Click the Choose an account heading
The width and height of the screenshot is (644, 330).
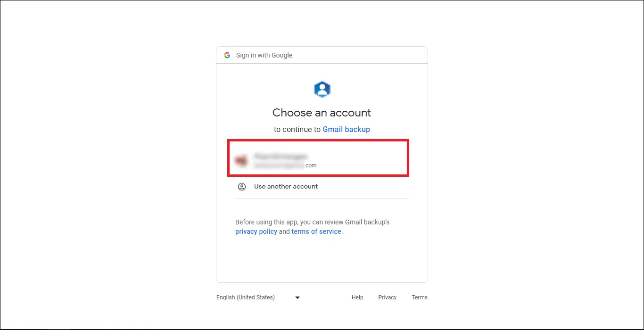pos(322,113)
